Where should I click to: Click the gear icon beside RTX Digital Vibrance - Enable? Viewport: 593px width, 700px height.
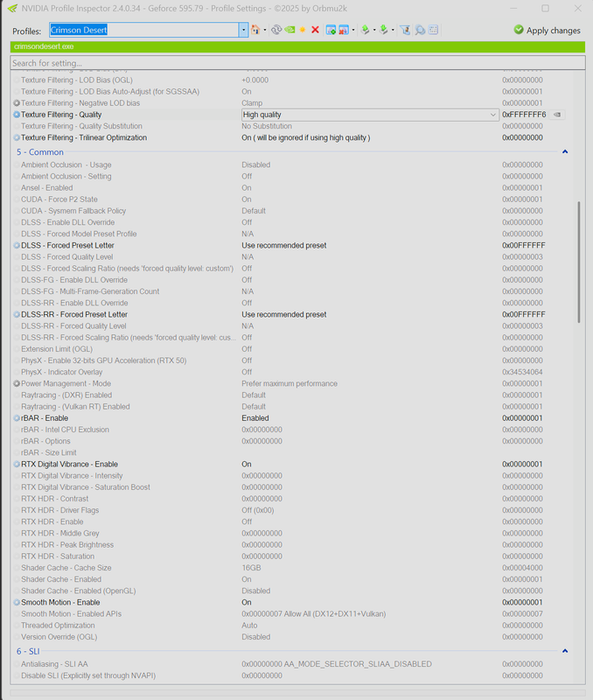tap(17, 465)
